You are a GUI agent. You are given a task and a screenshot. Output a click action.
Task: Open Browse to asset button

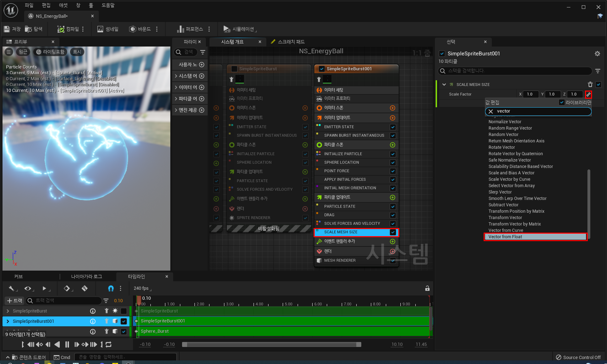pyautogui.click(x=33, y=29)
